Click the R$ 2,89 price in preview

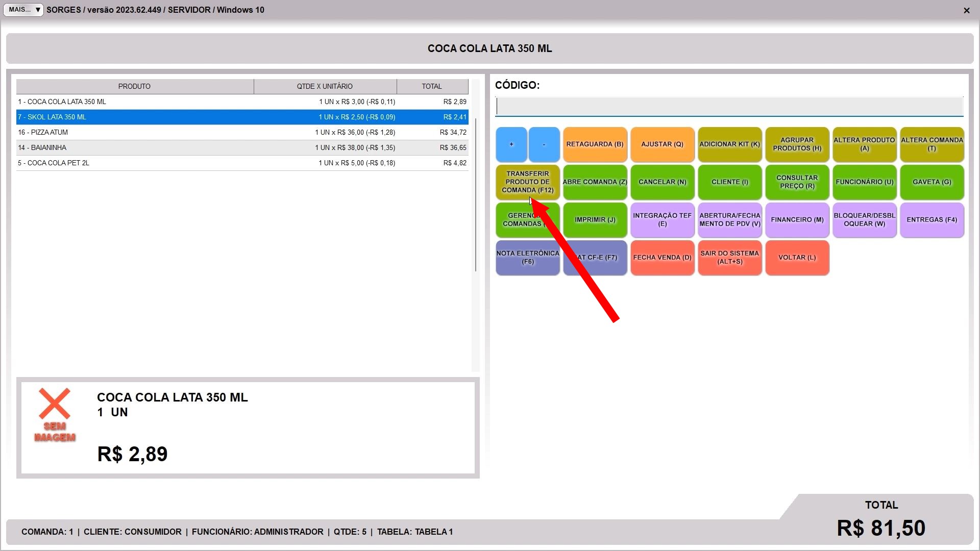coord(133,454)
